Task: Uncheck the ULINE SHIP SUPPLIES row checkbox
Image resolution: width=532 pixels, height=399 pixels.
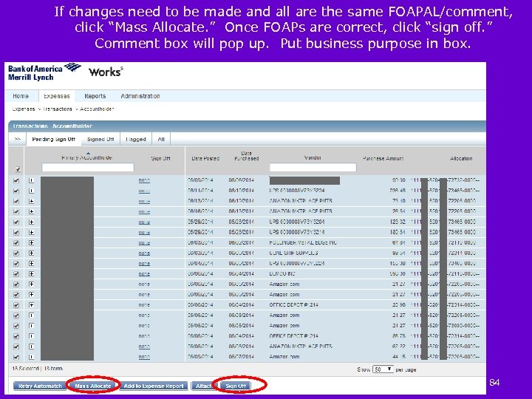Action: click(16, 253)
